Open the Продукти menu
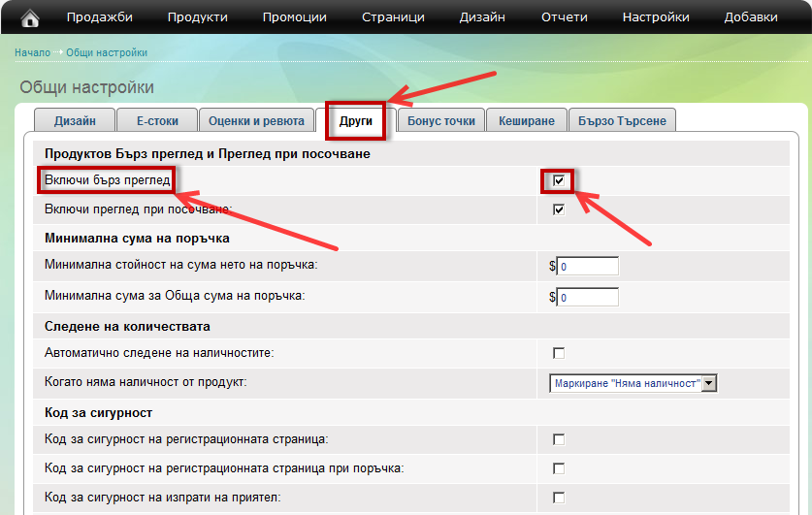The image size is (812, 515). point(197,17)
